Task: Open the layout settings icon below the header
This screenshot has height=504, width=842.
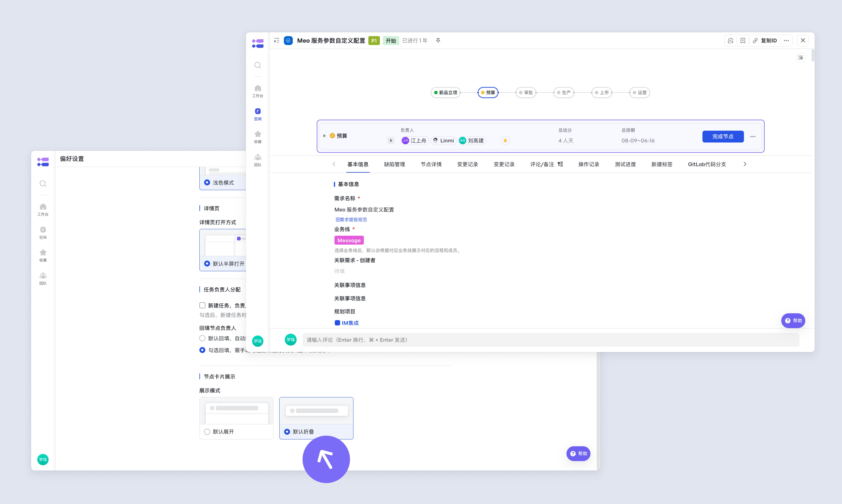Action: coord(801,58)
